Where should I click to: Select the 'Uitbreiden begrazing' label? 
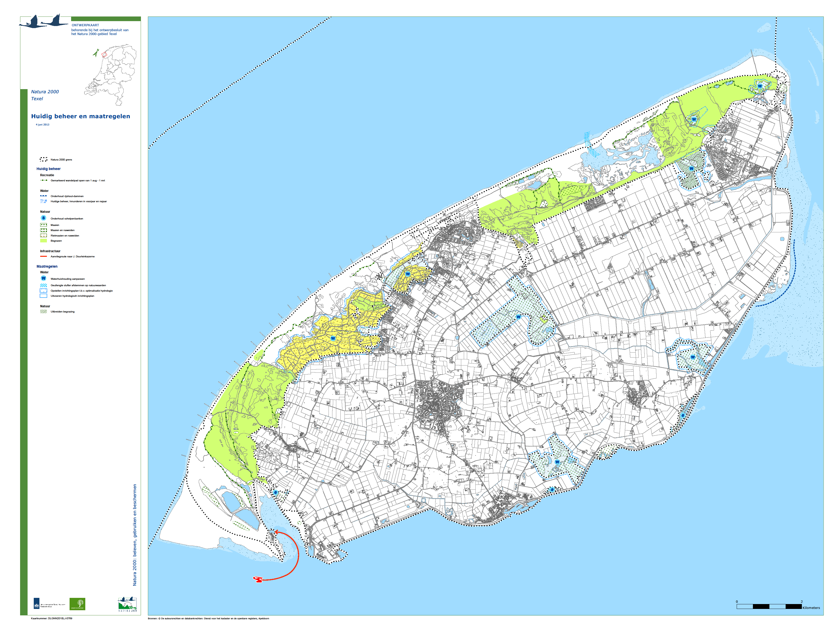click(63, 311)
